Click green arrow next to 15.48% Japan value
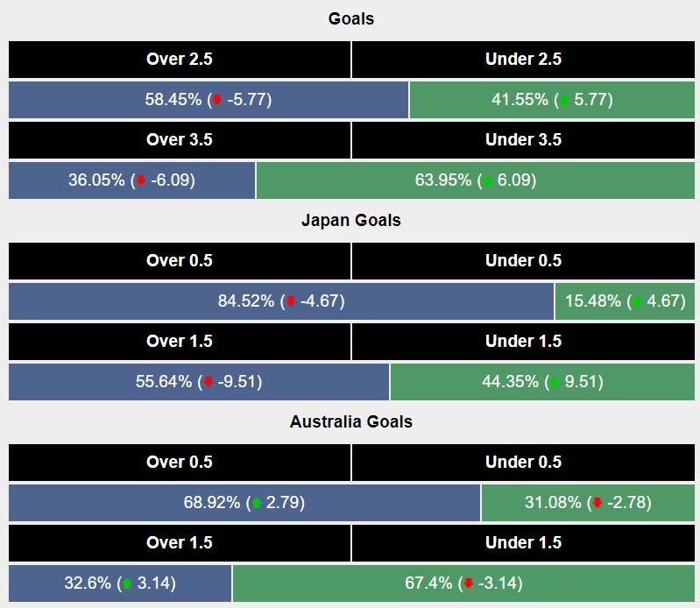 [x=637, y=301]
